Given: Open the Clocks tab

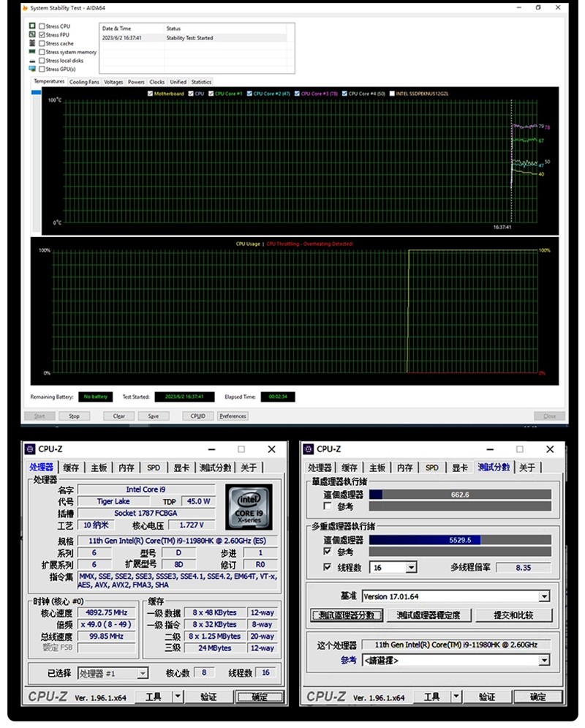Looking at the screenshot, I should (x=156, y=82).
